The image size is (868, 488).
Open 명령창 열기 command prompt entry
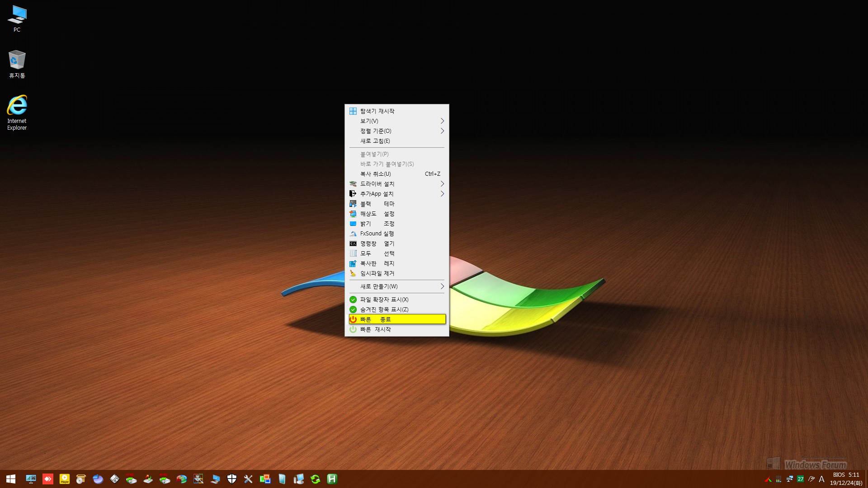click(396, 244)
